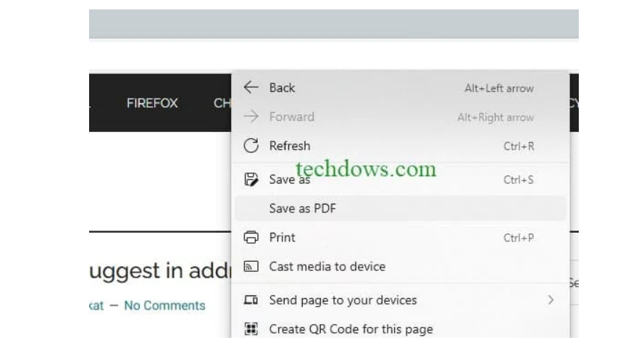Choose Print from the context menu
Viewport: 644px width, 348px height.
point(401,237)
